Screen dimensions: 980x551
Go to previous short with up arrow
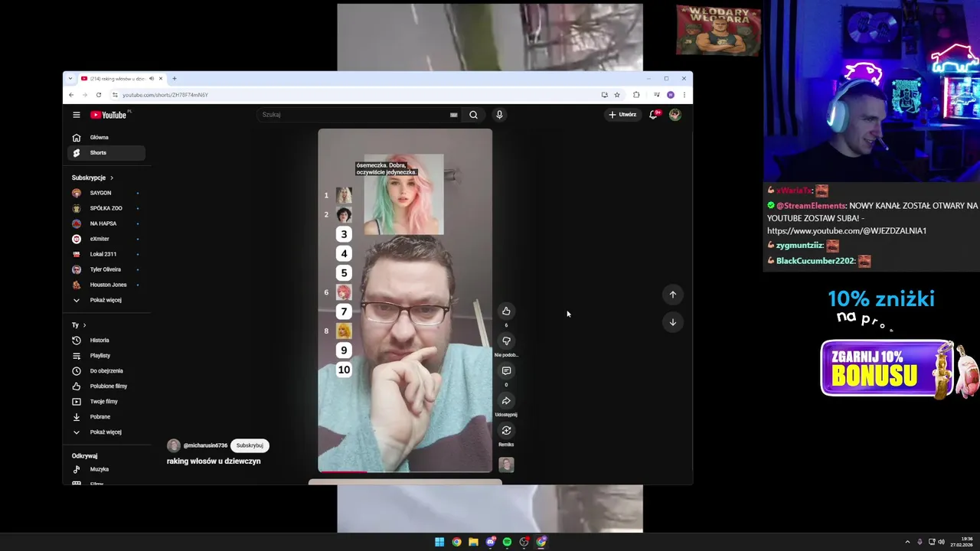[673, 295]
